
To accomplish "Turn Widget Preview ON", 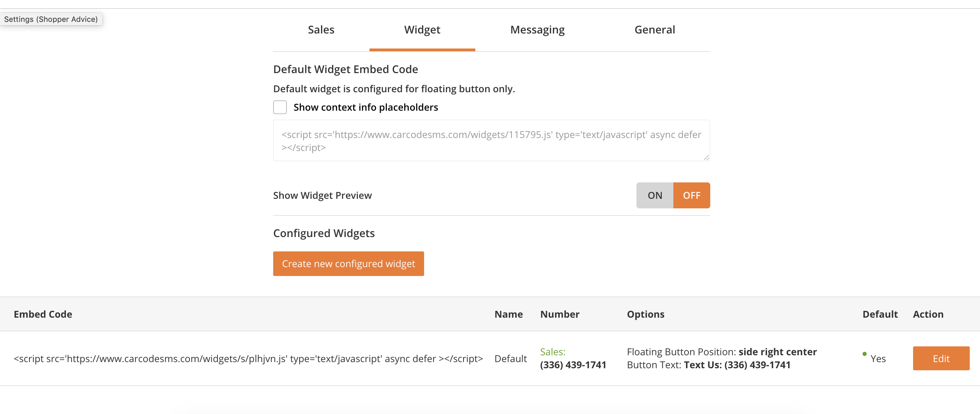I will [x=655, y=195].
